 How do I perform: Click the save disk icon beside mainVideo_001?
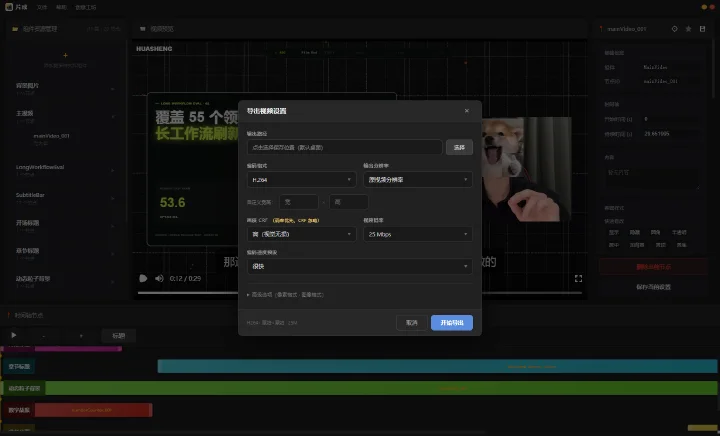click(x=702, y=29)
